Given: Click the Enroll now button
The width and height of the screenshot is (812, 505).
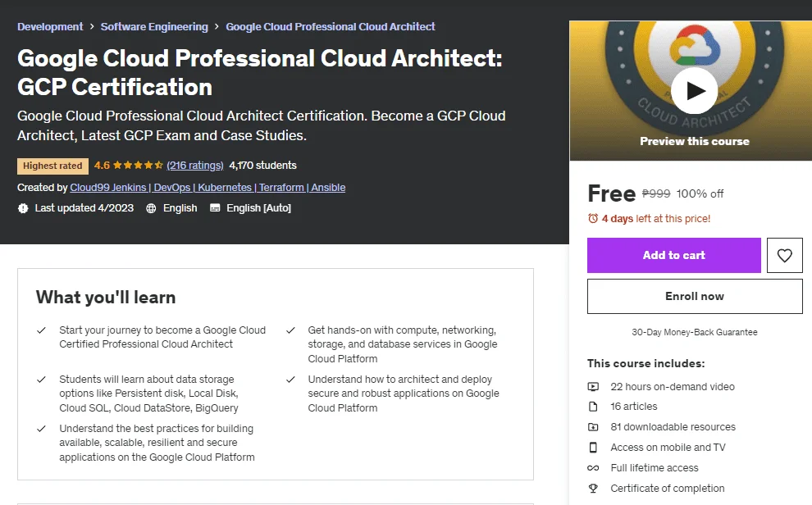Looking at the screenshot, I should (695, 297).
